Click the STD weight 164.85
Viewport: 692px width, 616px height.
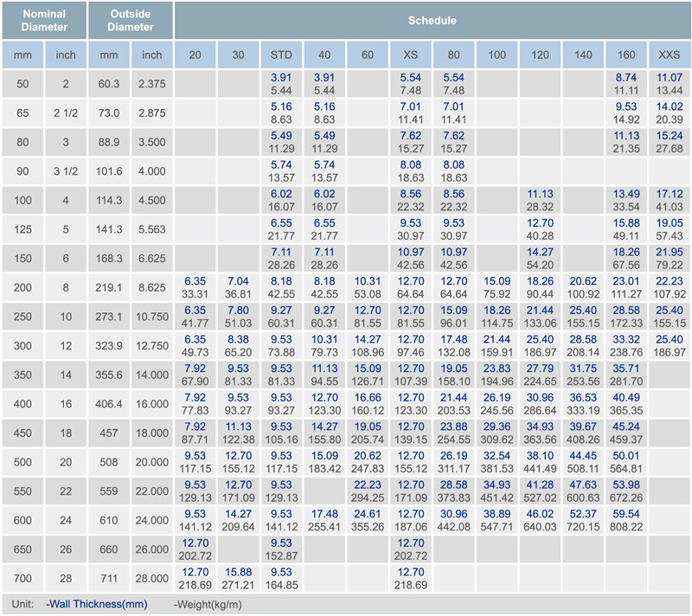281,585
